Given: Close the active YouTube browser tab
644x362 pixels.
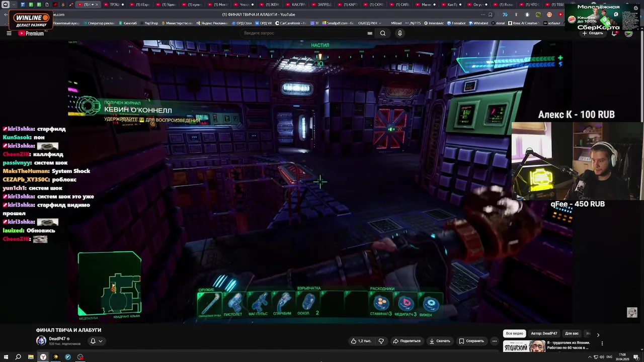Looking at the screenshot, I should (x=98, y=5).
